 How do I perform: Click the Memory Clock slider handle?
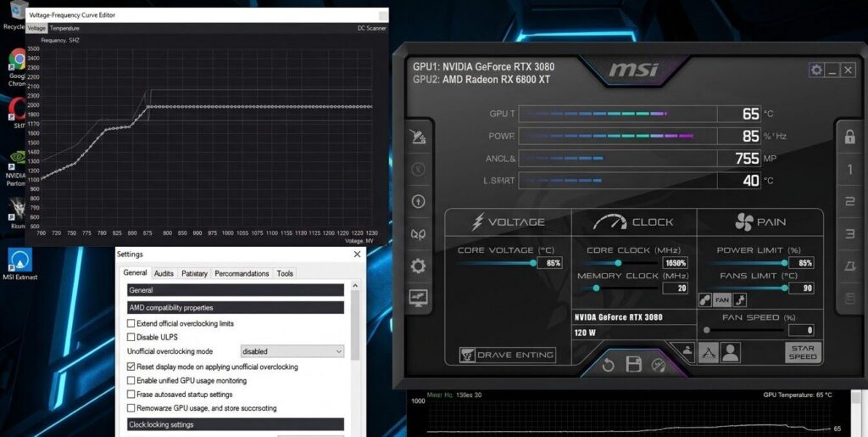pos(596,288)
